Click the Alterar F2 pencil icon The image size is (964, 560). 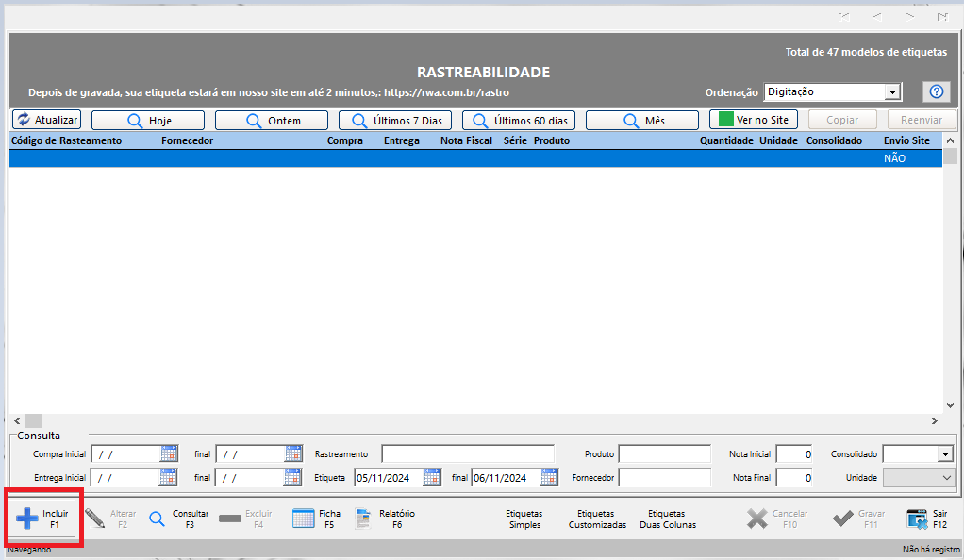click(x=94, y=519)
